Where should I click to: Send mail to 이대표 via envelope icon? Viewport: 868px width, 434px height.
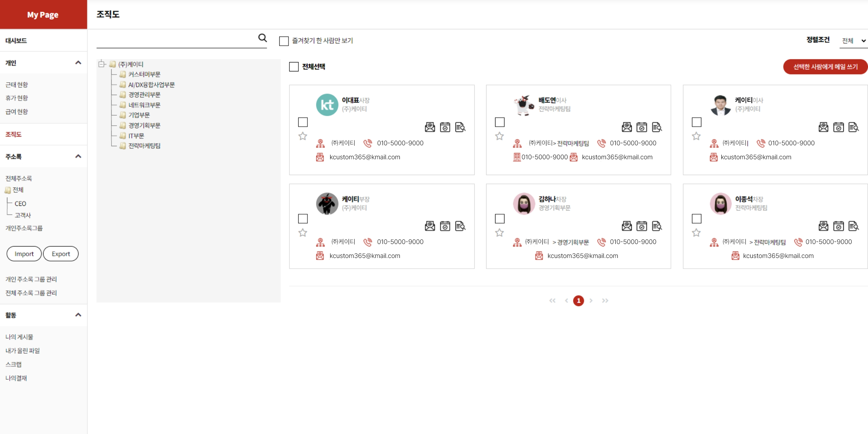pos(430,127)
